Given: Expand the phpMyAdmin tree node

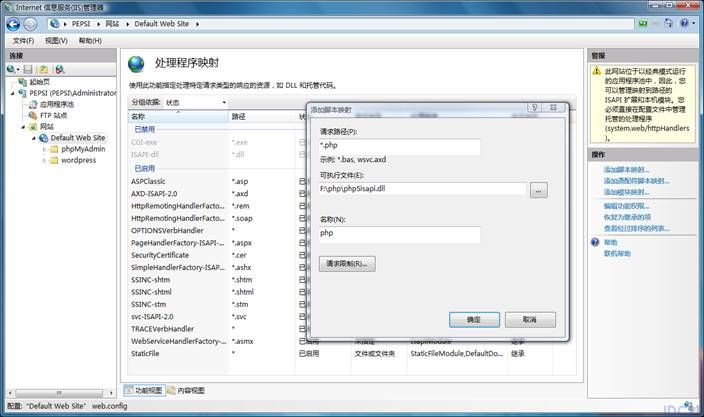Looking at the screenshot, I should [44, 149].
